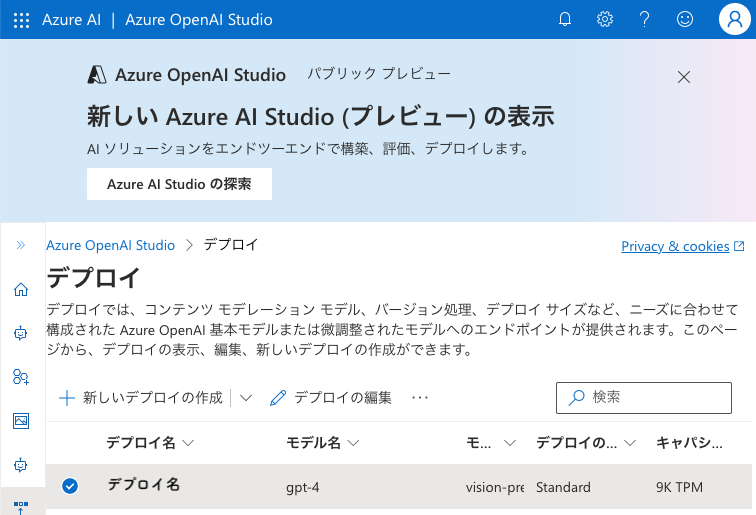
Task: Click the Azure AI Studio の探索 button
Action: click(179, 184)
